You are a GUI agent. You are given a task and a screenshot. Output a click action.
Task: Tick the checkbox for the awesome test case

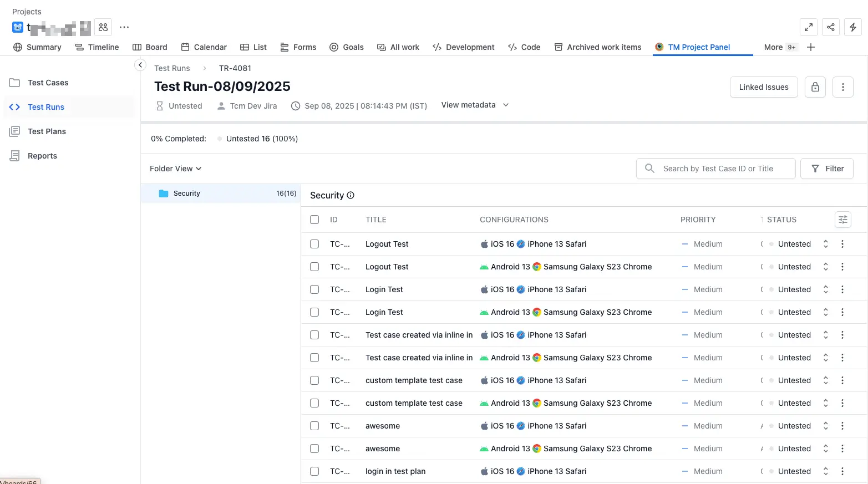pyautogui.click(x=314, y=426)
